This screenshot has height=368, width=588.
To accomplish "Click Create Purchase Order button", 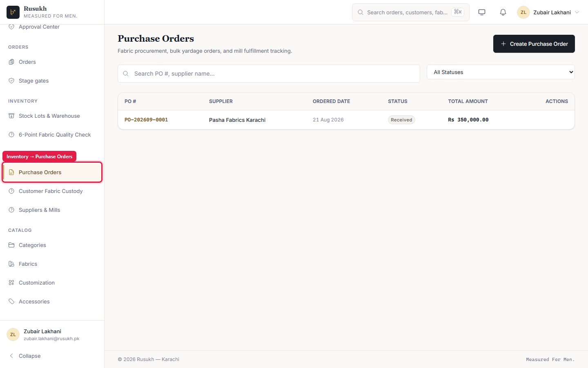I will pyautogui.click(x=534, y=44).
